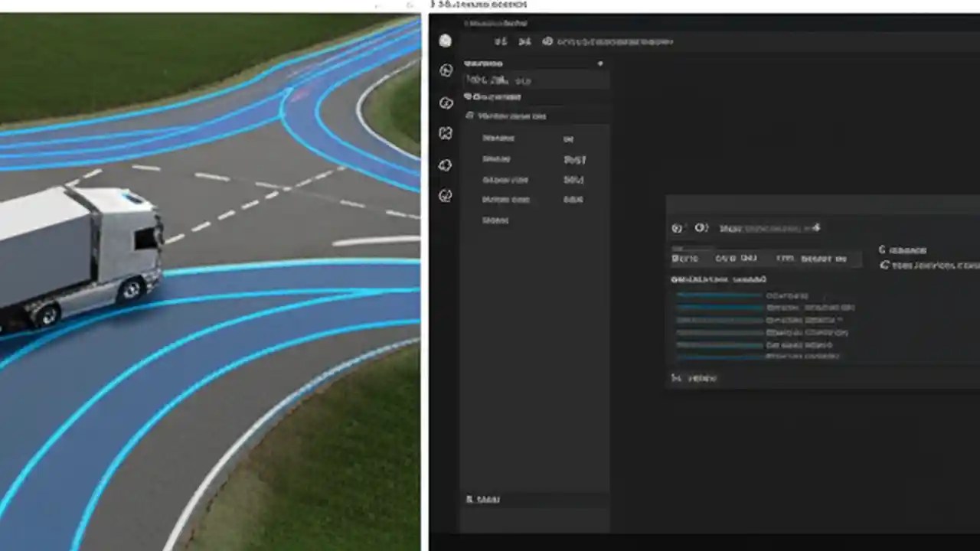980x551 pixels.
Task: Enable the checkbox beside the dialog search bar
Action: (677, 258)
